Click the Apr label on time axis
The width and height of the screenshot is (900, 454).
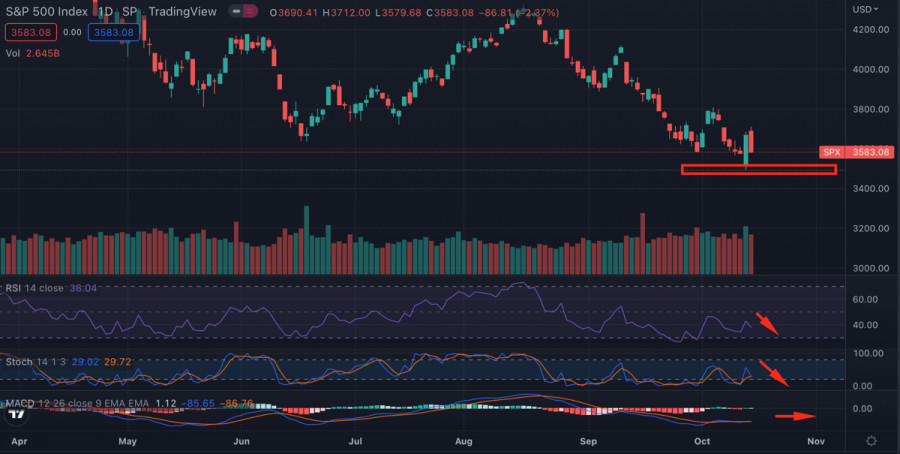point(19,441)
